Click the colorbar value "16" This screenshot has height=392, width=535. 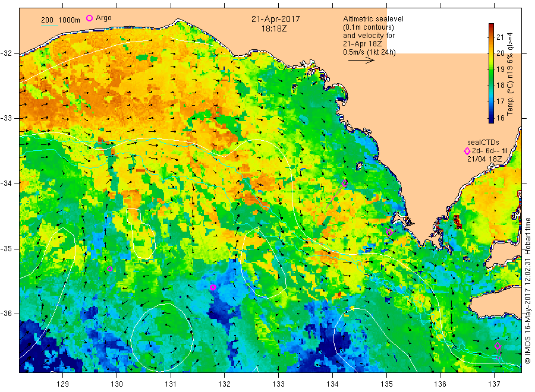500,118
